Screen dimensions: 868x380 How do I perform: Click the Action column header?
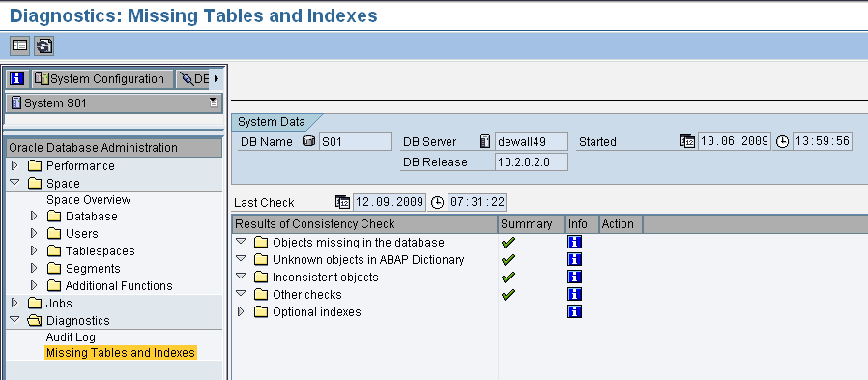point(621,224)
